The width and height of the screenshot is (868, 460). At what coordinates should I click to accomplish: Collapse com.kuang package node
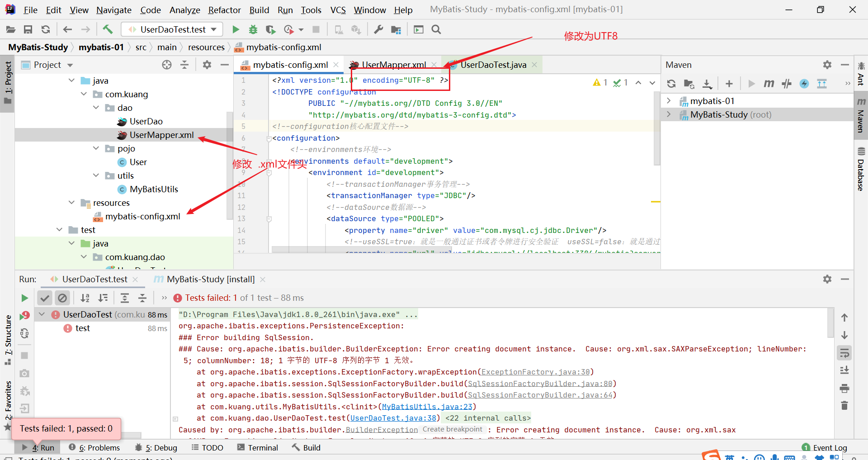(x=84, y=94)
